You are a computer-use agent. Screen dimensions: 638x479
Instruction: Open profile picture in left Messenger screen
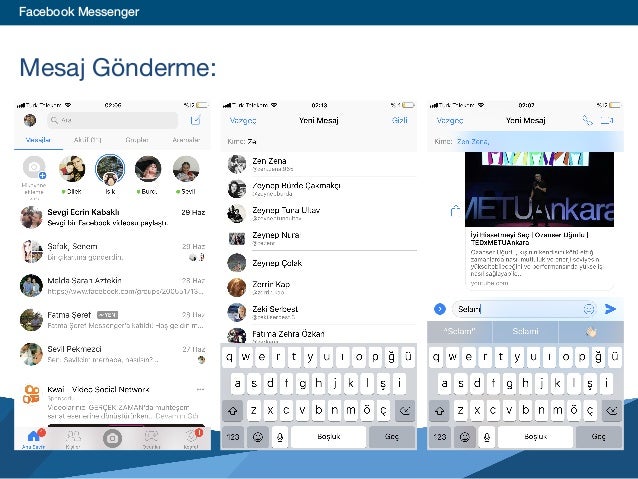[x=30, y=120]
